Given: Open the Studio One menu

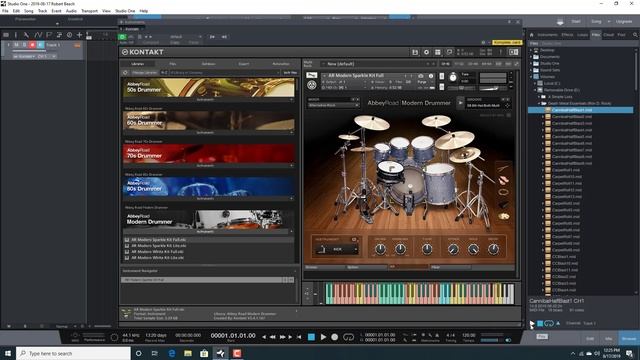Looking at the screenshot, I should [125, 11].
